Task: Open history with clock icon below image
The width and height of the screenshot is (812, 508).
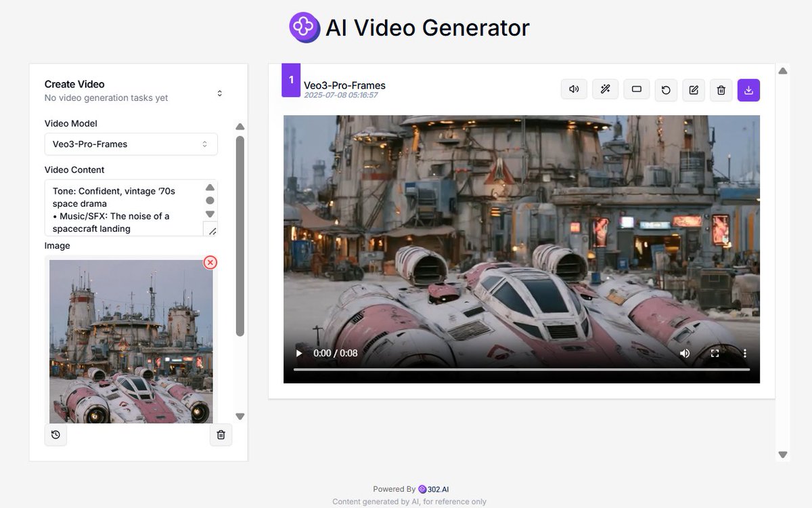Action: [x=55, y=435]
